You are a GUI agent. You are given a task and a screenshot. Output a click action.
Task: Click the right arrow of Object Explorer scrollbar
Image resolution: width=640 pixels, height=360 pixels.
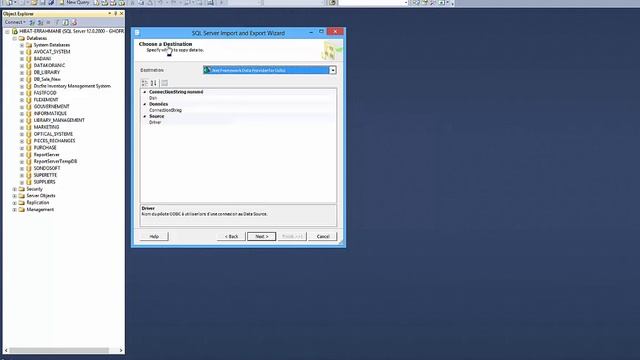coord(121,350)
